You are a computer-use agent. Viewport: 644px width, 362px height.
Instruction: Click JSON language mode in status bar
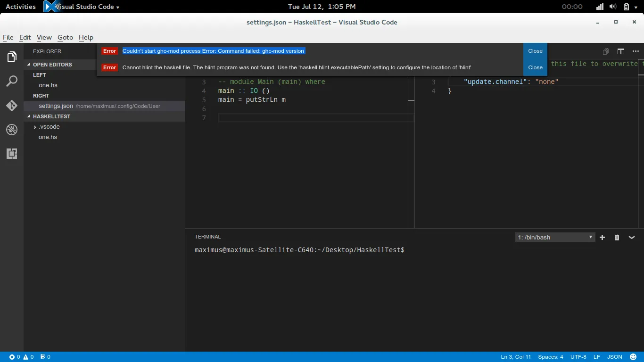(x=614, y=357)
